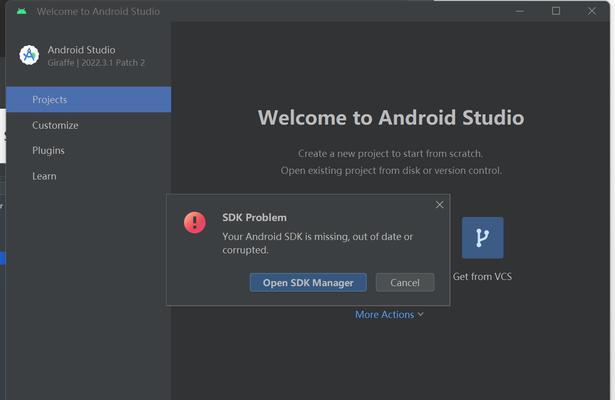615x400 pixels.
Task: Click the red SDK Problem error icon
Action: pos(195,222)
